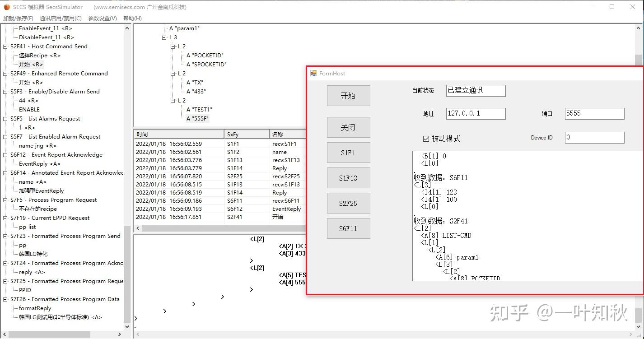Screen dimensions: 644x339
Task: Select the S2F41 开始 log entry
Action: (203, 217)
